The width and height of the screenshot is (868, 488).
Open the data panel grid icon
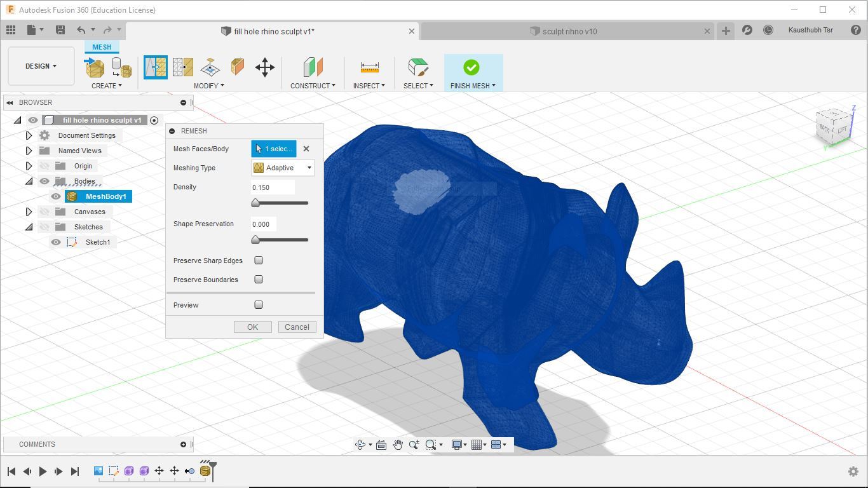tap(11, 30)
